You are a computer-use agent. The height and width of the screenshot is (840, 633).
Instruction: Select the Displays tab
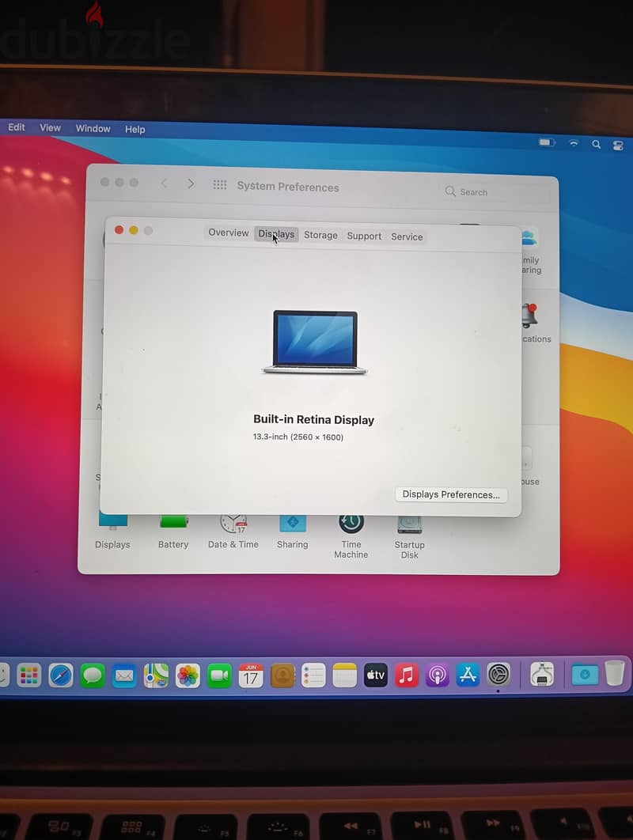(x=276, y=234)
